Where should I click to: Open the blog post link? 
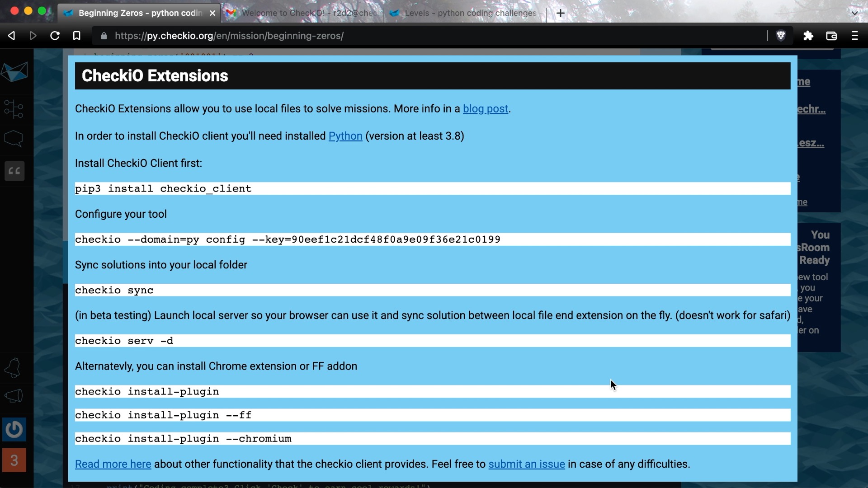(x=486, y=109)
